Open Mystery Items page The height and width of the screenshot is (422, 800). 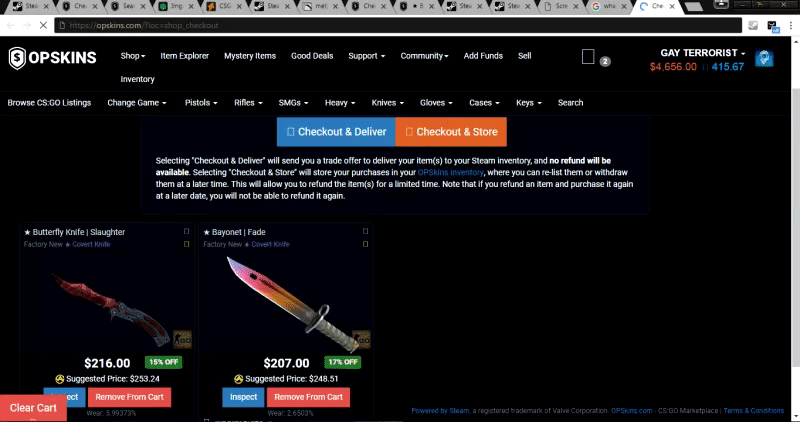pos(250,56)
